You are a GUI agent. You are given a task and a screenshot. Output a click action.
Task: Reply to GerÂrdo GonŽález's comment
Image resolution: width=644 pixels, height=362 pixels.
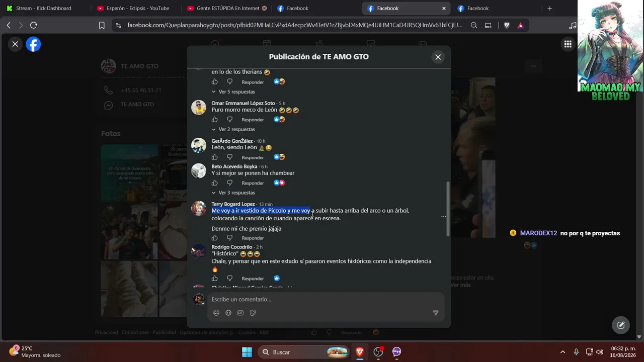coord(253,157)
